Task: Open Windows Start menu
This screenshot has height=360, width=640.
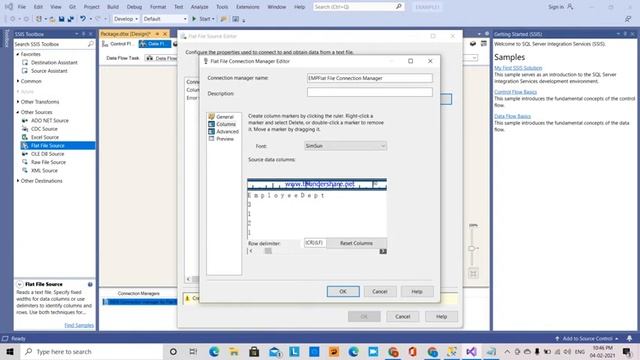Action: [10, 351]
